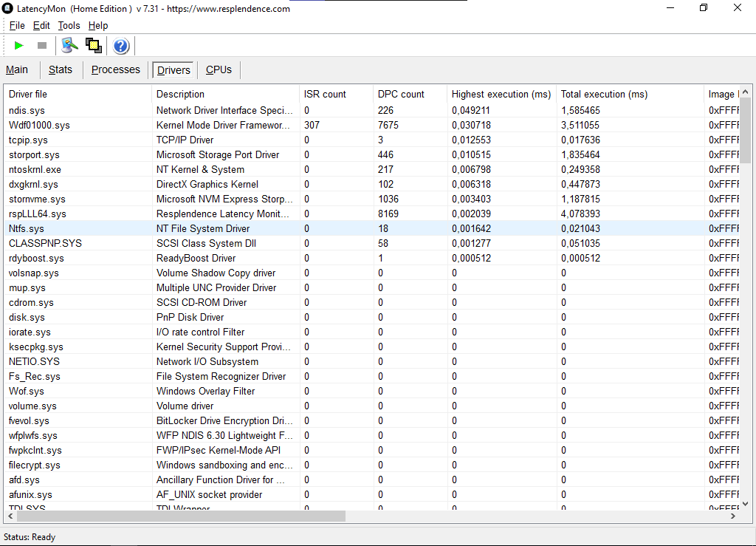Open the Tools menu
Screen dimensions: 756x546
[x=69, y=25]
